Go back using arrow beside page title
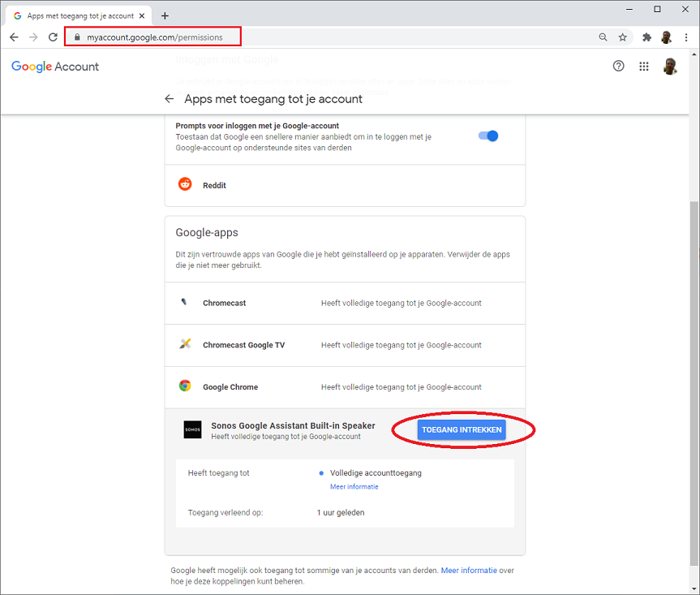 (x=170, y=99)
